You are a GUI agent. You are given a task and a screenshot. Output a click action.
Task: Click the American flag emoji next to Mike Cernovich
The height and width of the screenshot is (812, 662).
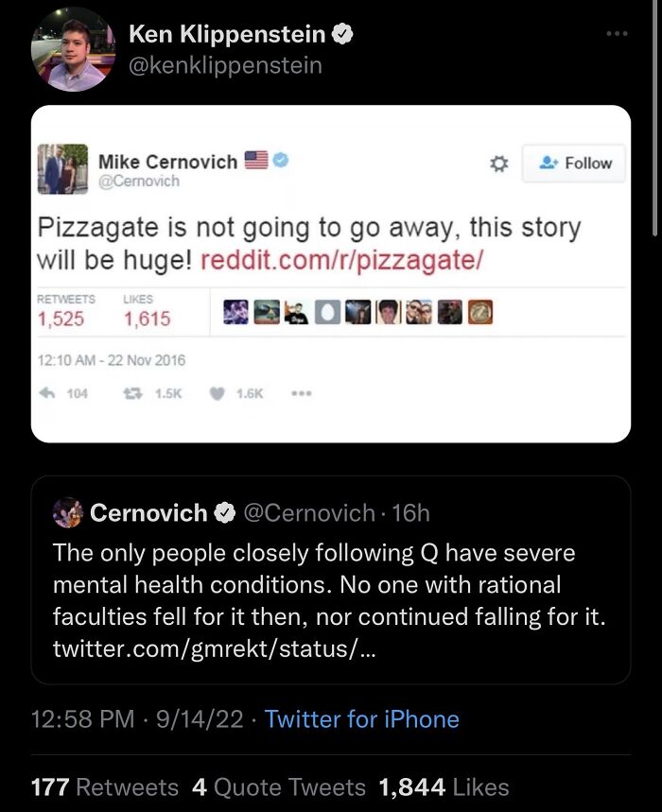(x=254, y=160)
